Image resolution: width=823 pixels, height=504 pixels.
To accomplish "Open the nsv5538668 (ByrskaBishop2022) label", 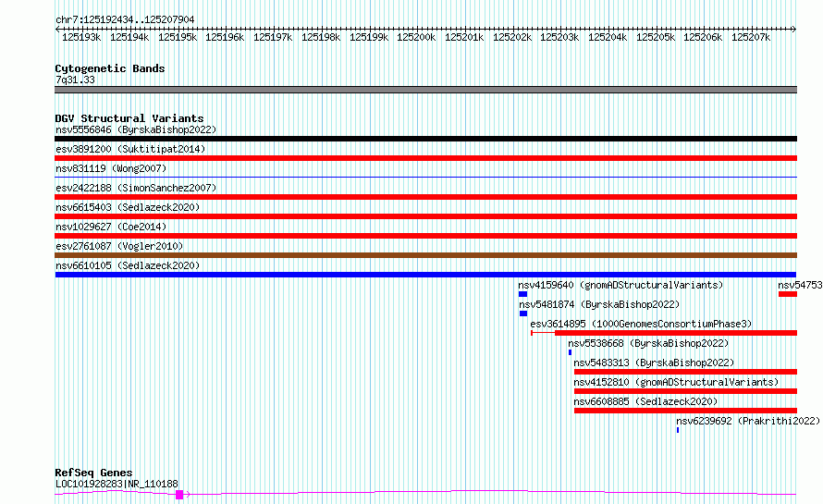I will [x=648, y=343].
